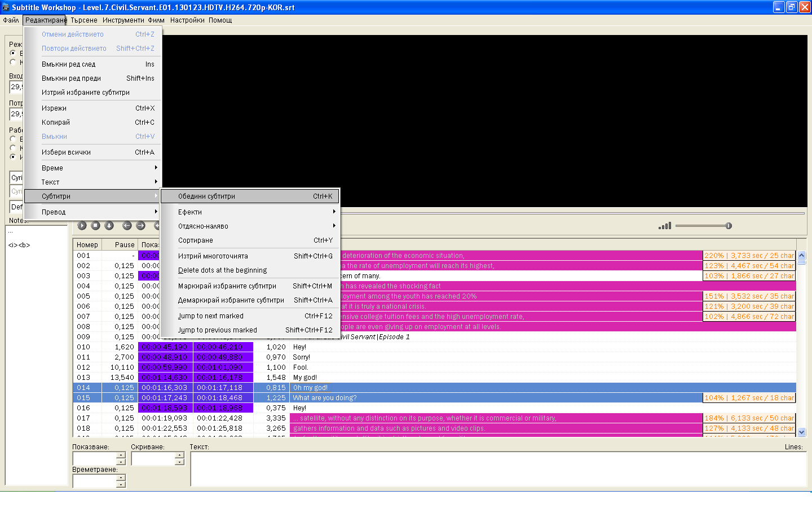
Task: Choose Демаркирай избраните субтитри
Action: 250,300
